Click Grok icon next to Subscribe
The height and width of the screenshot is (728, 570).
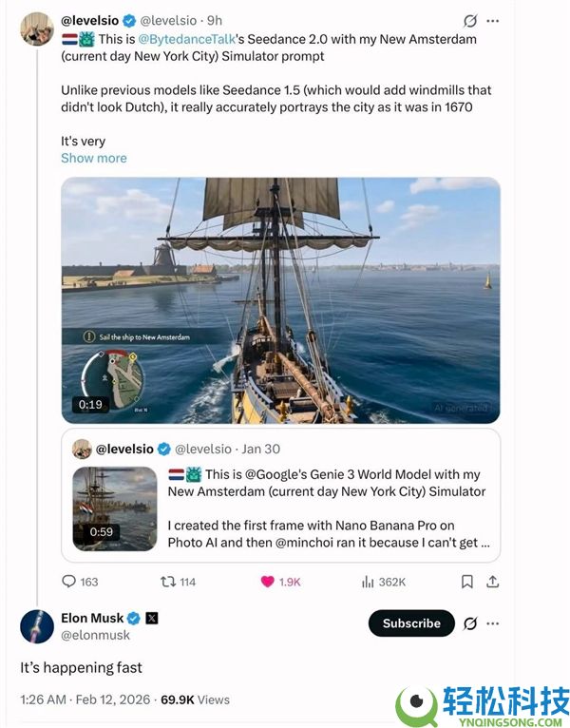click(469, 623)
